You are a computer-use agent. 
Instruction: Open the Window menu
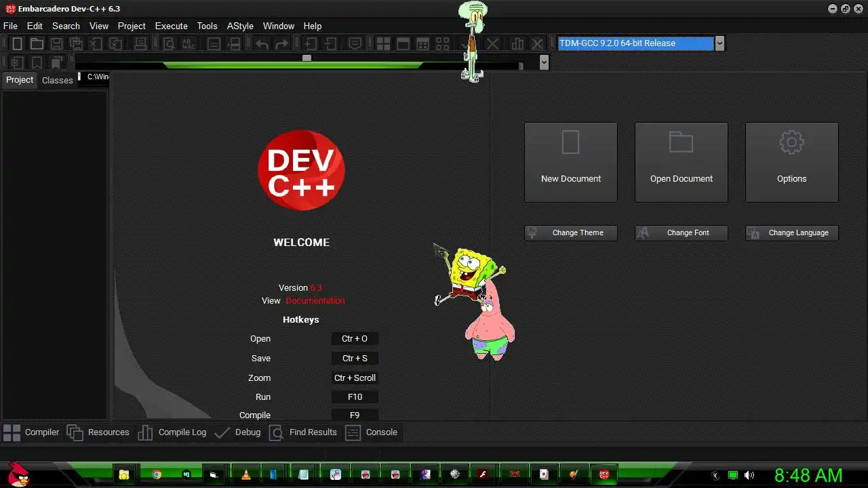click(279, 26)
